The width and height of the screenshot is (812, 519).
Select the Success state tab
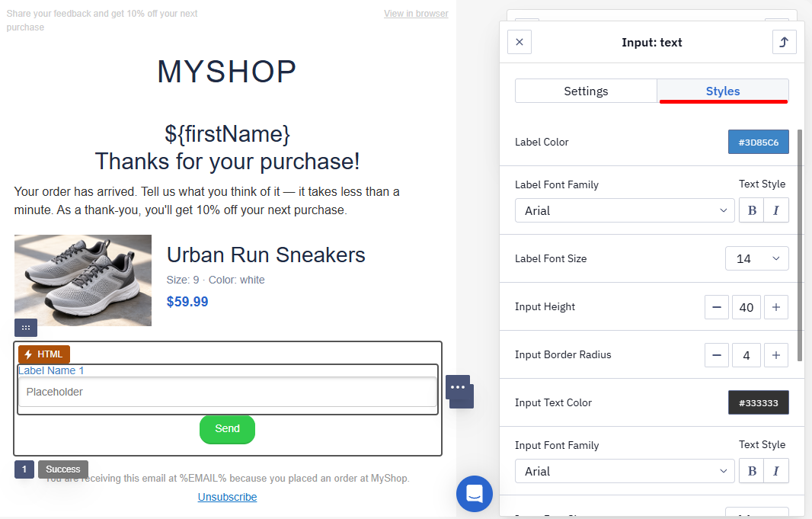63,469
